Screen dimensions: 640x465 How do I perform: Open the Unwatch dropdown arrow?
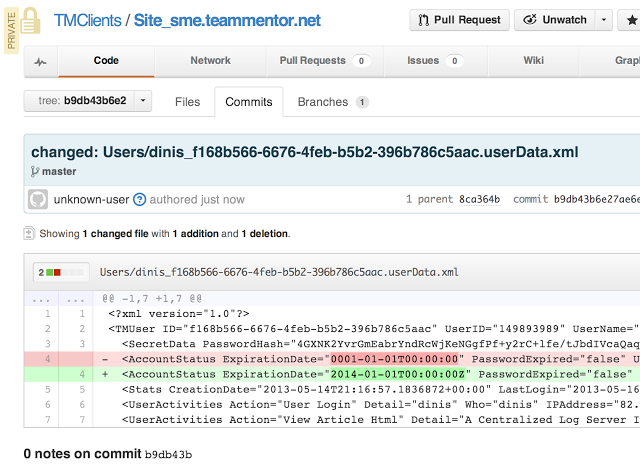pyautogui.click(x=603, y=20)
